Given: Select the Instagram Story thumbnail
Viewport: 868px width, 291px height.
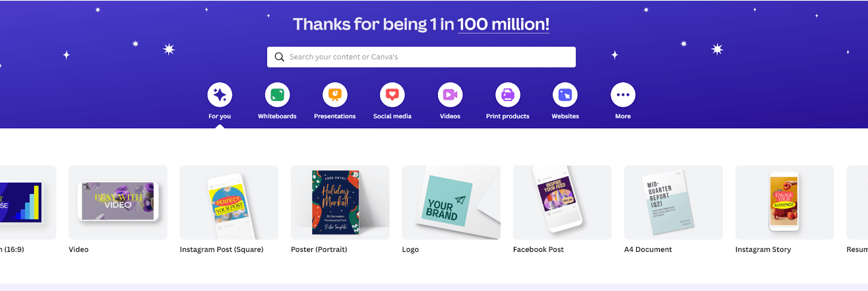Looking at the screenshot, I should click(x=784, y=202).
